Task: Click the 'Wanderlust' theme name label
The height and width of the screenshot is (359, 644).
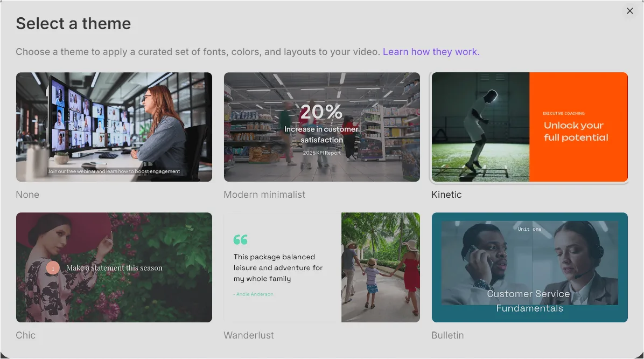Action: (249, 335)
